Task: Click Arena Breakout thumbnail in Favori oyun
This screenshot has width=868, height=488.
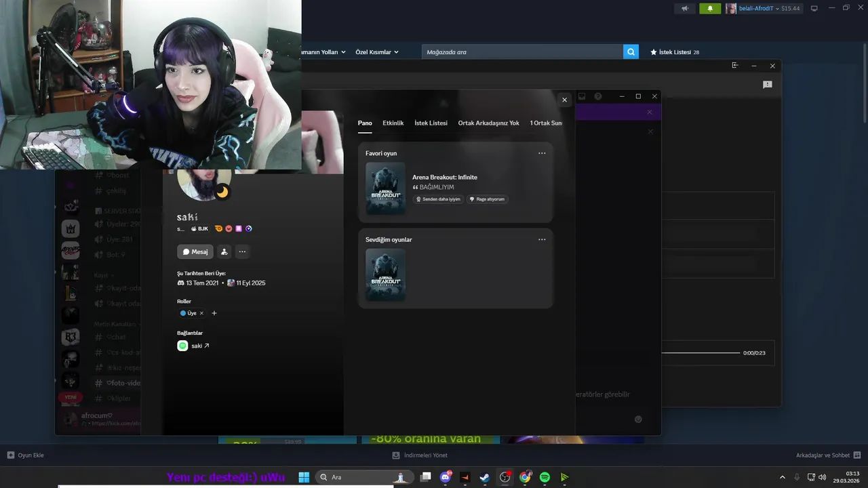Action: click(386, 188)
